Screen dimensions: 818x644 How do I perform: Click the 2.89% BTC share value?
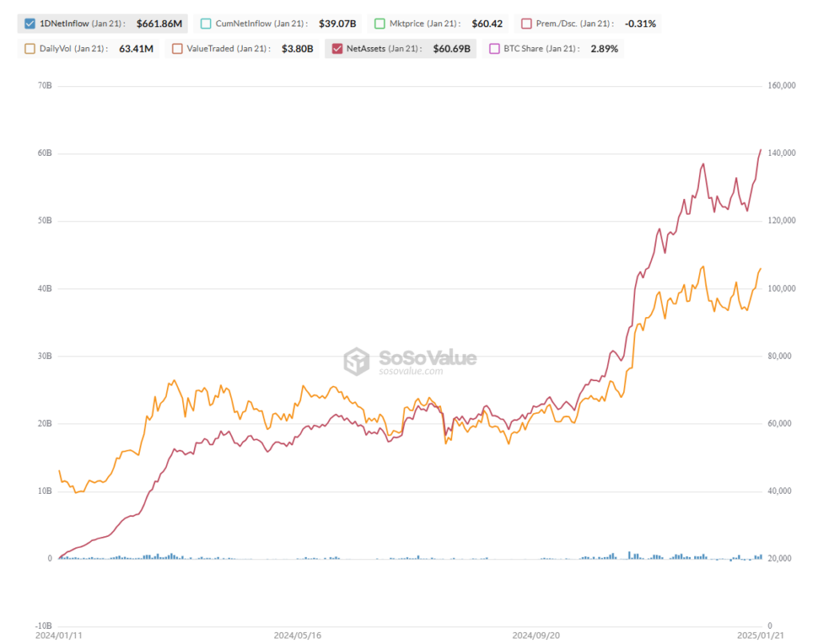(x=604, y=49)
